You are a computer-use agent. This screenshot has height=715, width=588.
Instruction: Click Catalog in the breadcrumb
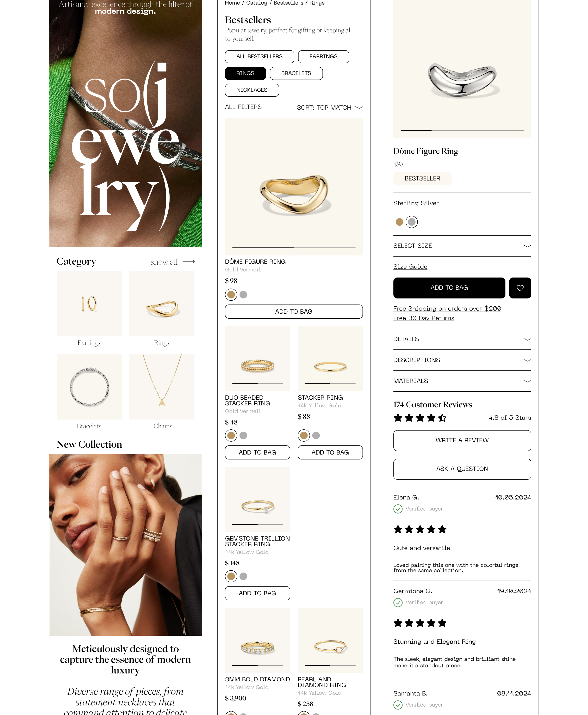257,3
